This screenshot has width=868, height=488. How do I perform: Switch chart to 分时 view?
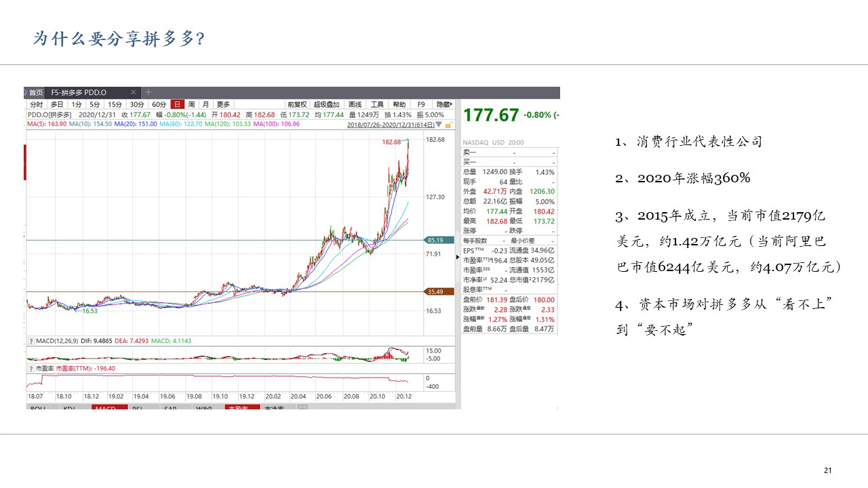click(x=36, y=104)
